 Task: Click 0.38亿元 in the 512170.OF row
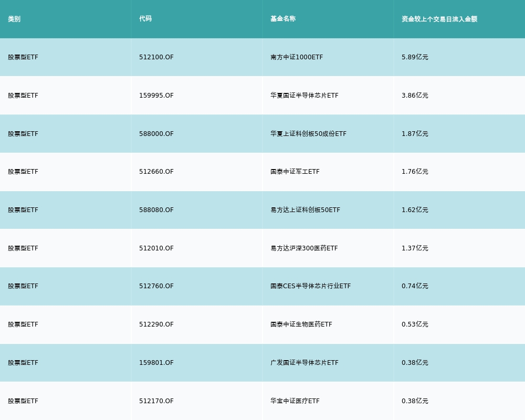tap(415, 401)
